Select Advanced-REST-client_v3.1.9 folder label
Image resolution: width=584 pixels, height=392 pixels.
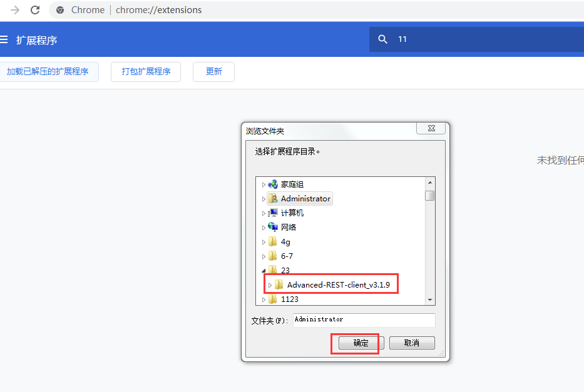(x=339, y=285)
